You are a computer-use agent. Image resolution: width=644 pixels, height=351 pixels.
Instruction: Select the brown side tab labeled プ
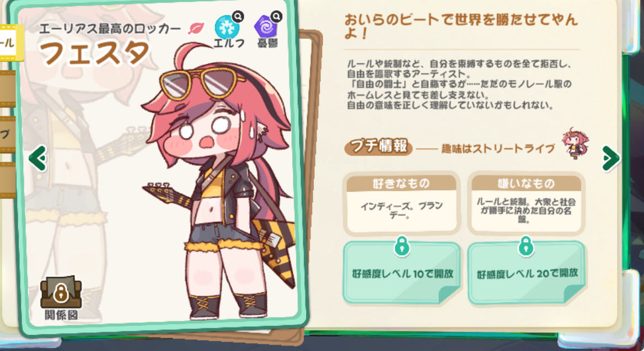(x=7, y=134)
